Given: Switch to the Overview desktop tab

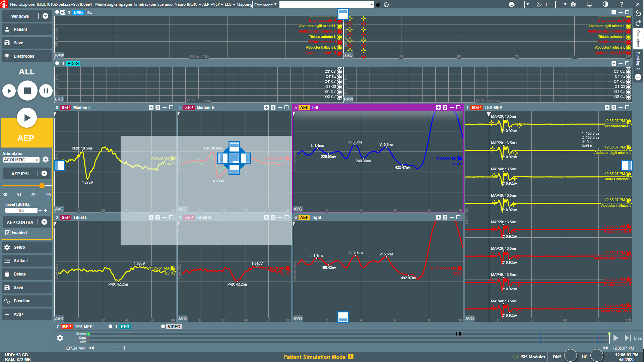Looking at the screenshot, I should click(x=638, y=39).
